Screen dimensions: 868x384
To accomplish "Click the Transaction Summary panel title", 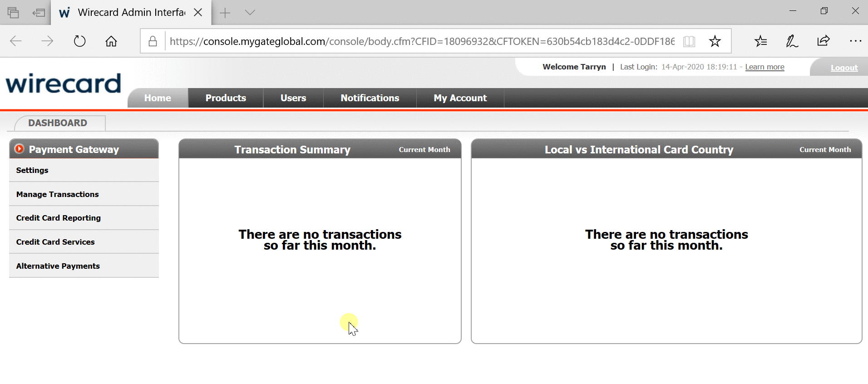I will coord(292,149).
